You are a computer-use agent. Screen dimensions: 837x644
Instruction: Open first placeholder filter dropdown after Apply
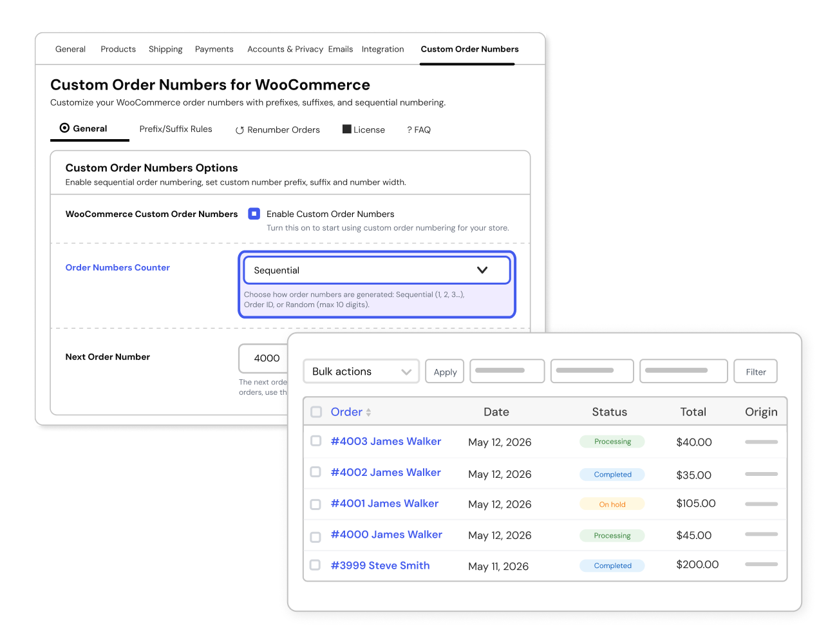507,371
